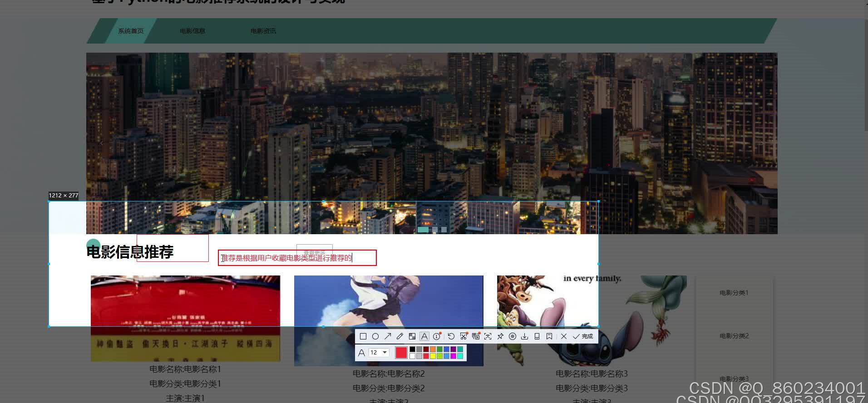Click the 电影信息推荐 heading
868x403 pixels.
click(x=130, y=252)
